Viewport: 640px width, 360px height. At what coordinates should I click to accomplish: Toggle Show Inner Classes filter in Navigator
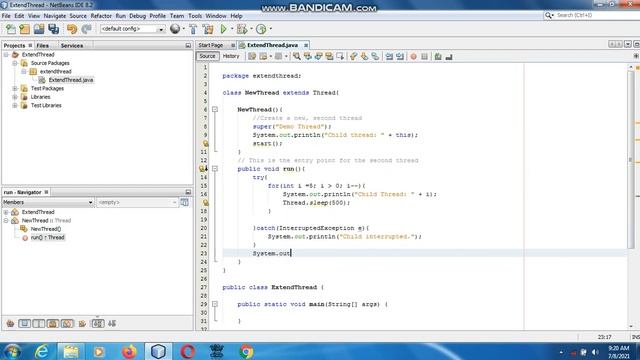coord(67,324)
